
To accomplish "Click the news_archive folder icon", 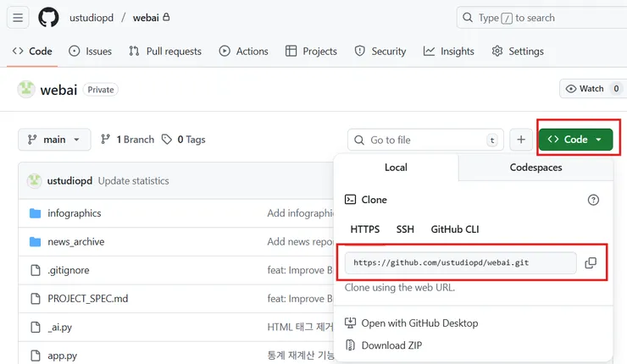I will [36, 242].
